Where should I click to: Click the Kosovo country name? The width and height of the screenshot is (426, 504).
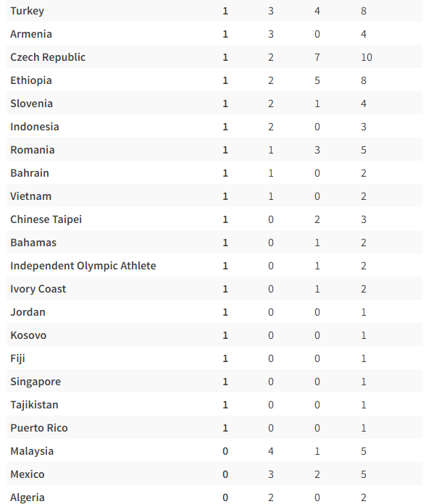click(28, 335)
